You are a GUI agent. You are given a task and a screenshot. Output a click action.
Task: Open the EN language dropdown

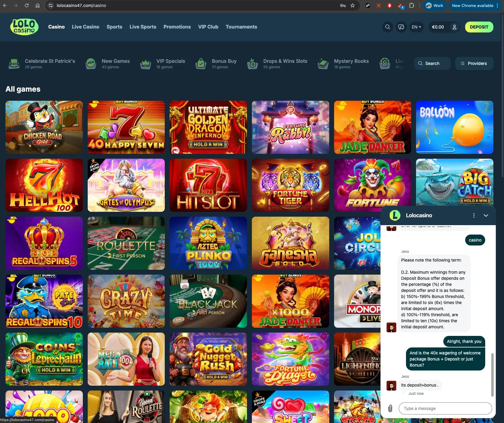(416, 27)
